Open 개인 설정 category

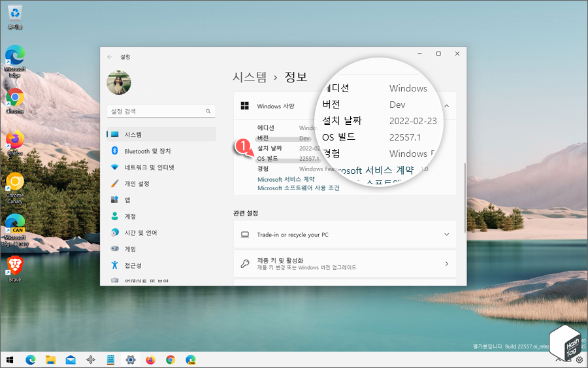tap(161, 184)
